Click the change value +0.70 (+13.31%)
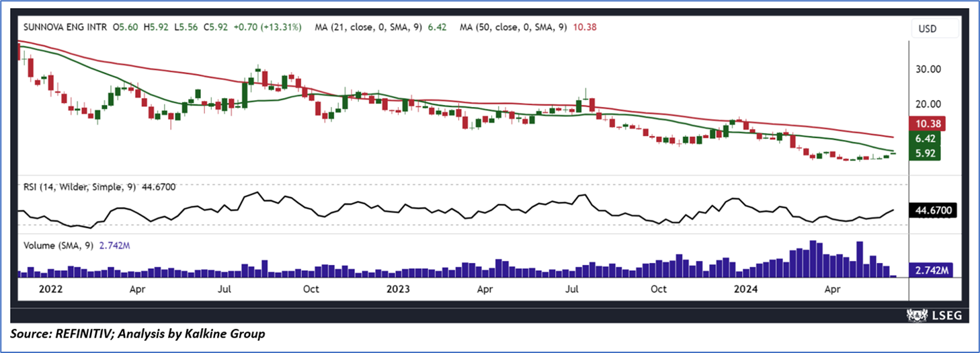The width and height of the screenshot is (980, 353). click(269, 28)
